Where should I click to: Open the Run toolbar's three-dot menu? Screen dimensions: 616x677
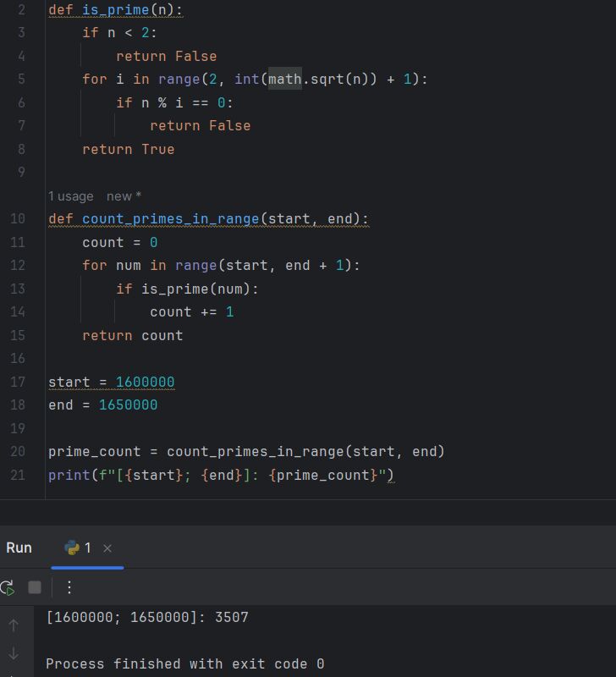(69, 587)
